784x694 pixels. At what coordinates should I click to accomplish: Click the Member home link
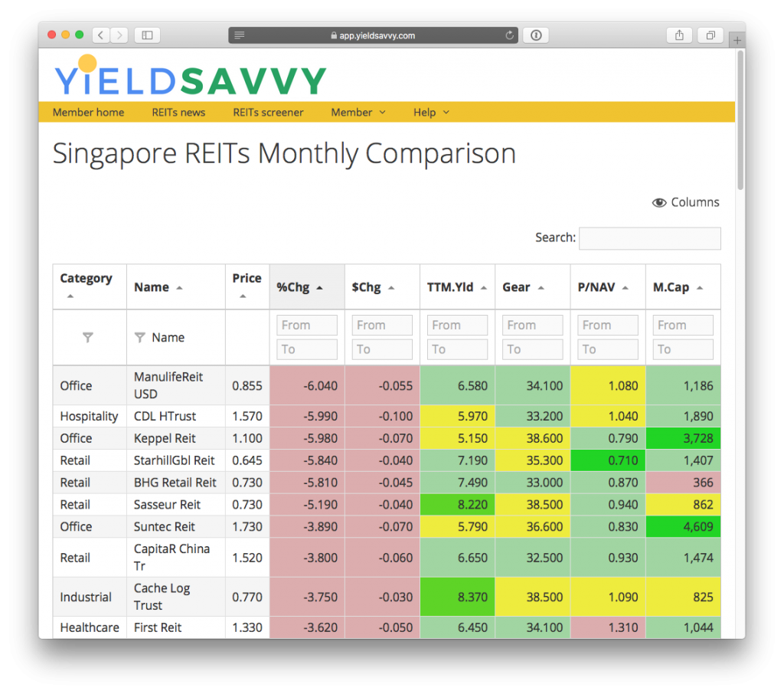click(x=88, y=112)
